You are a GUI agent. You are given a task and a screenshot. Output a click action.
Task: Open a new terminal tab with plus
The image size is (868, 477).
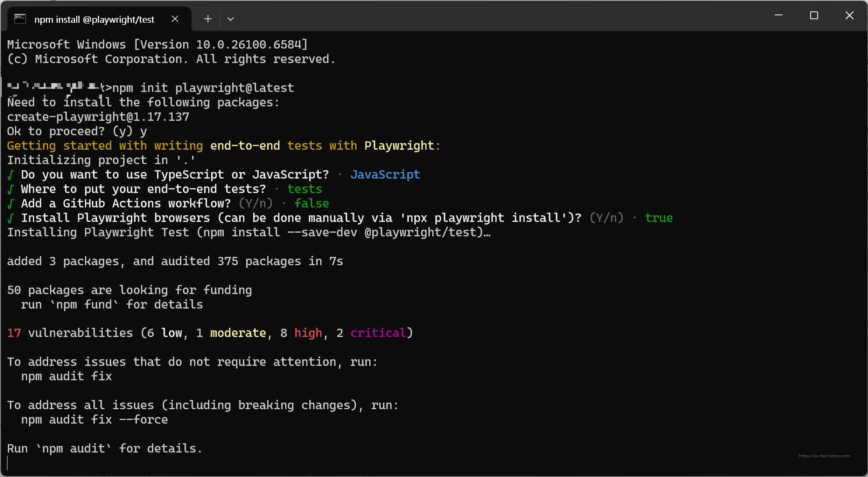(208, 19)
